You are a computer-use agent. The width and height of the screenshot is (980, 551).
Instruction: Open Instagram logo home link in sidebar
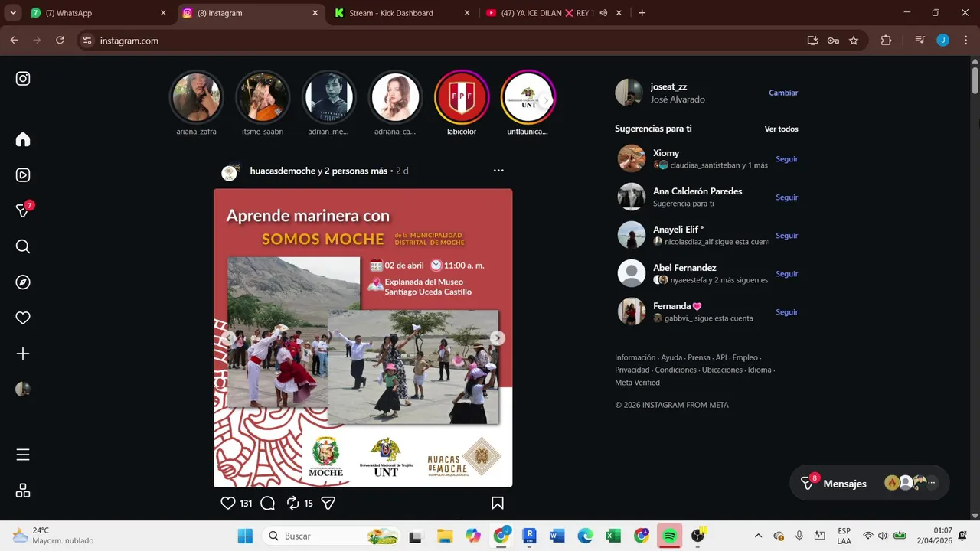(x=23, y=78)
